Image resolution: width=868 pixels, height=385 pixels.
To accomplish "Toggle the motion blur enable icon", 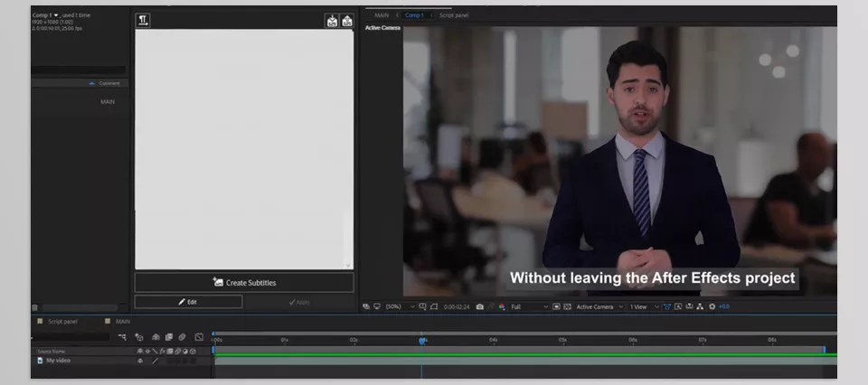I will (182, 337).
